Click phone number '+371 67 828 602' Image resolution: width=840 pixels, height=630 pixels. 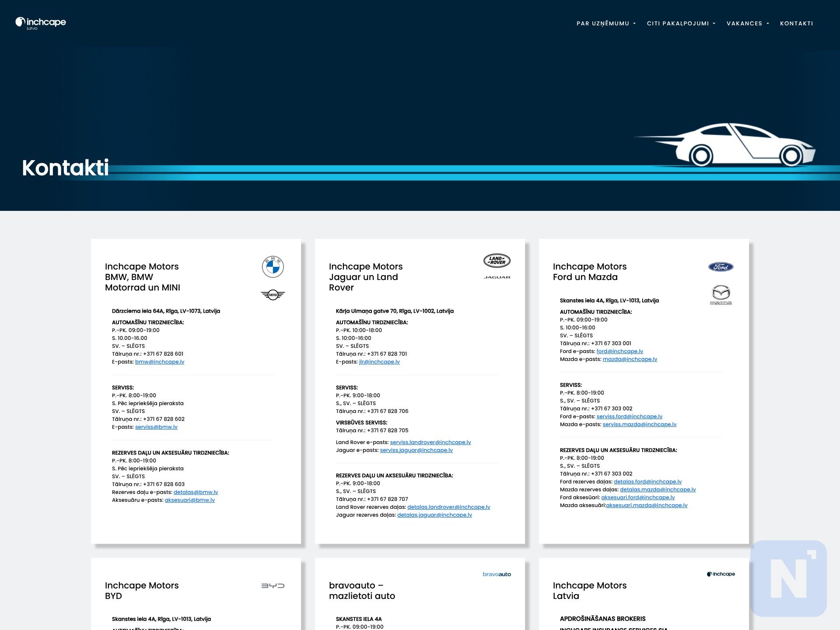[164, 419]
